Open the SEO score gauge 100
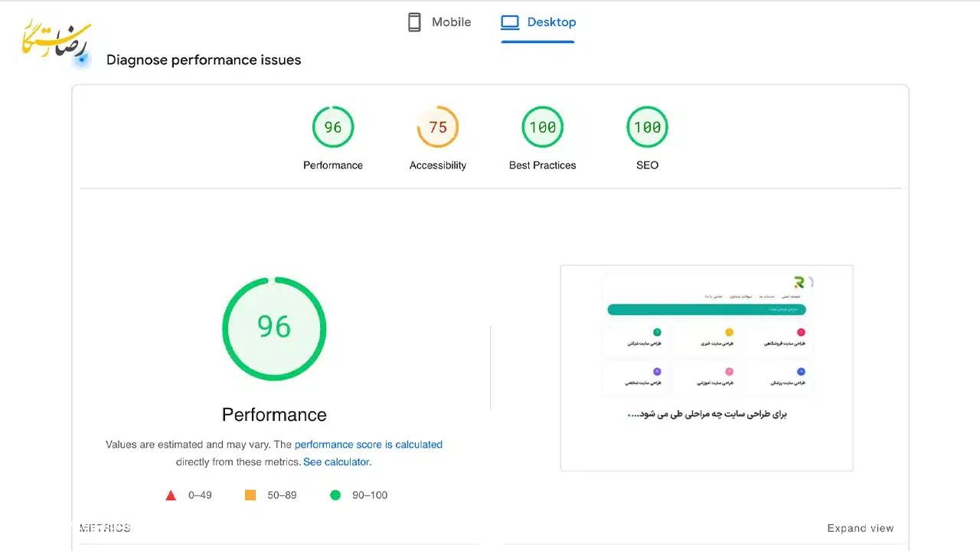Image resolution: width=980 pixels, height=551 pixels. pos(648,127)
